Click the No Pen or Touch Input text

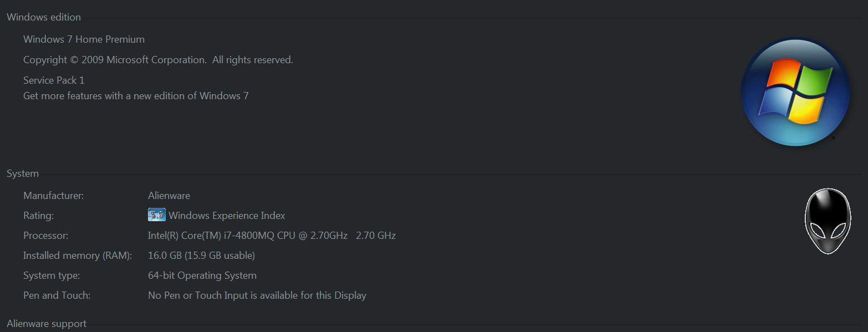pyautogui.click(x=257, y=295)
